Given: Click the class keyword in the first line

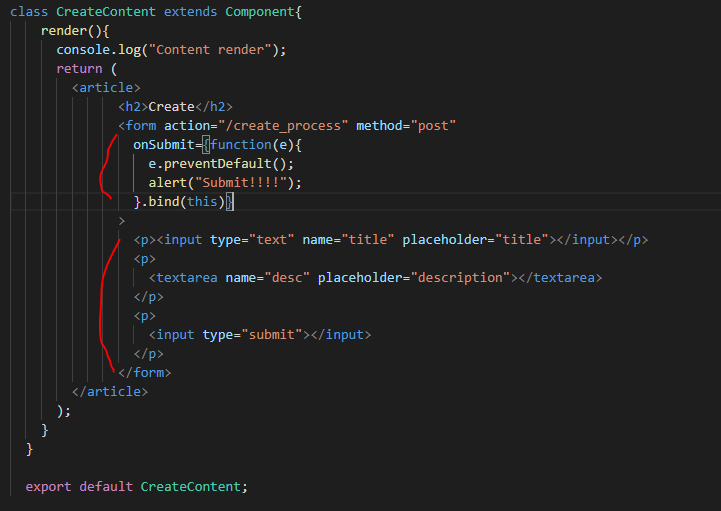Looking at the screenshot, I should (x=29, y=11).
